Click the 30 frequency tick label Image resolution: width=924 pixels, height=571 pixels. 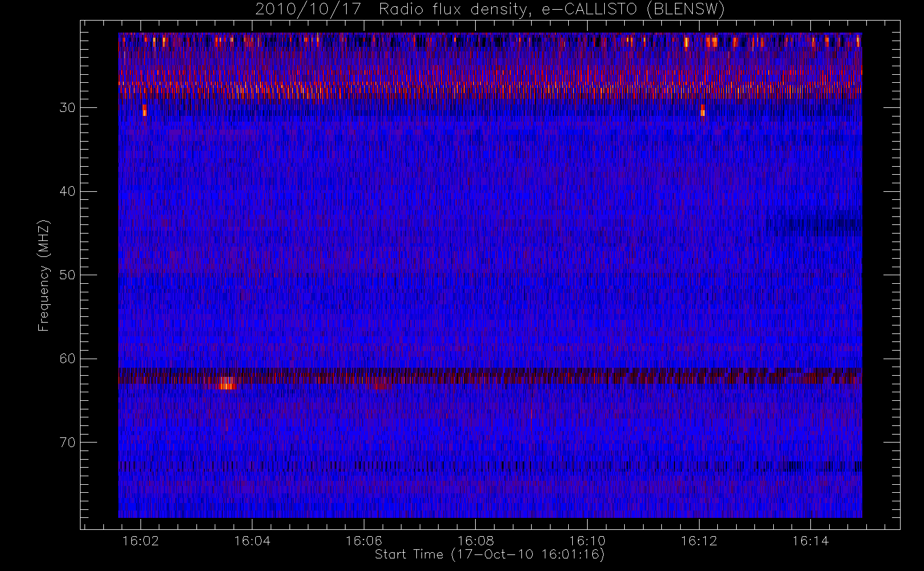(67, 108)
